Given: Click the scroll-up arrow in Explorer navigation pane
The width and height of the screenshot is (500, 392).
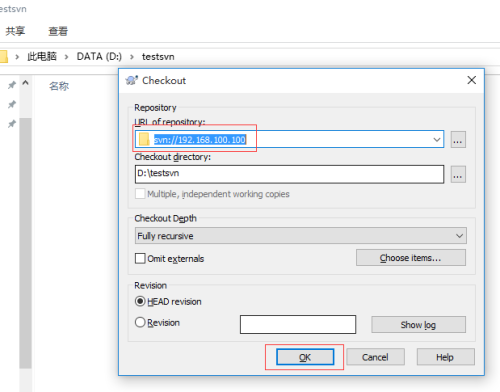Looking at the screenshot, I should 26,82.
